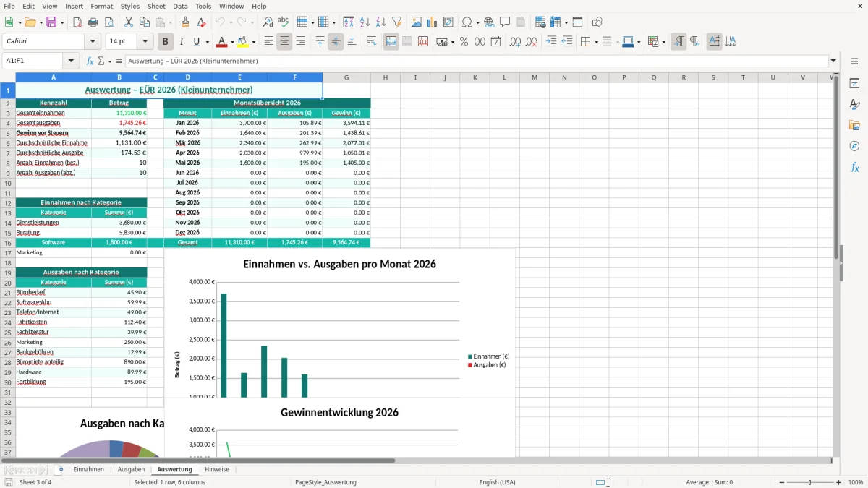The height and width of the screenshot is (488, 868).
Task: Toggle Italic formatting
Action: (x=182, y=42)
